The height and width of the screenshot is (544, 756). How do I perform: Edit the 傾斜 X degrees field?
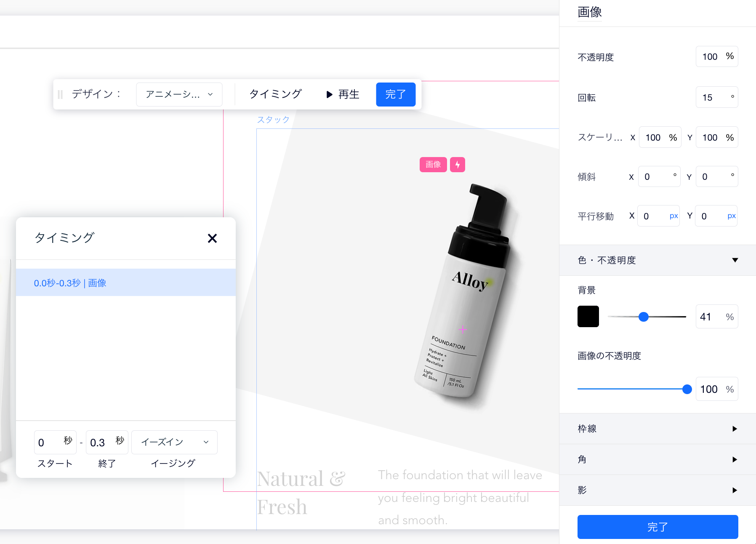[x=659, y=176]
